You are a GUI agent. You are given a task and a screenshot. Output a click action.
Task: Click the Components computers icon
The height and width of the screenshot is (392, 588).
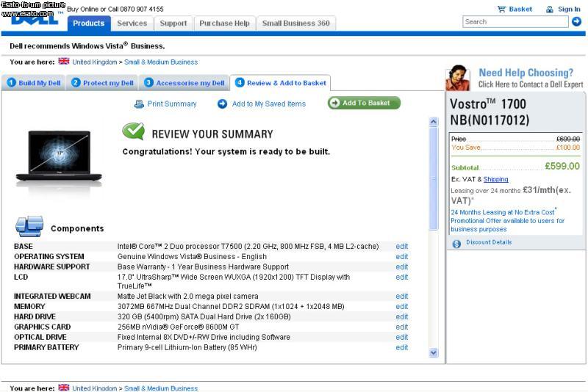[x=29, y=227]
